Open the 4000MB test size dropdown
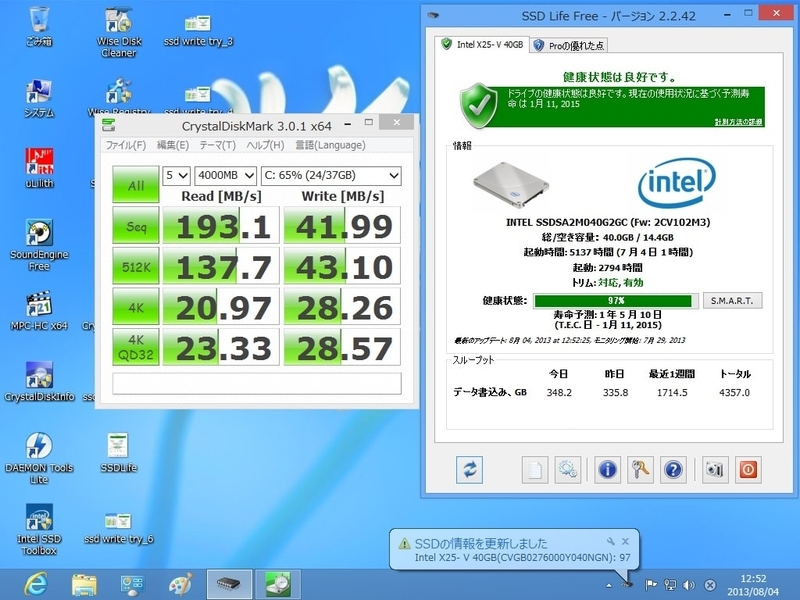The height and width of the screenshot is (600, 800). (x=226, y=176)
